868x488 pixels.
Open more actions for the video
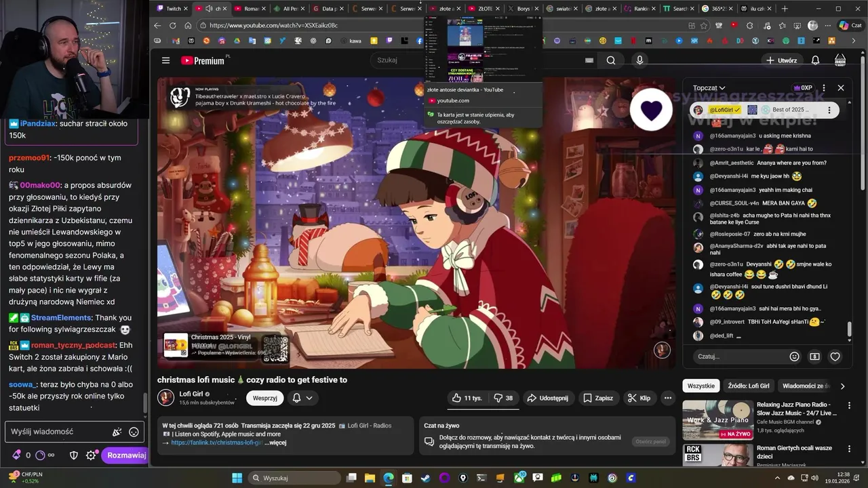tap(668, 398)
